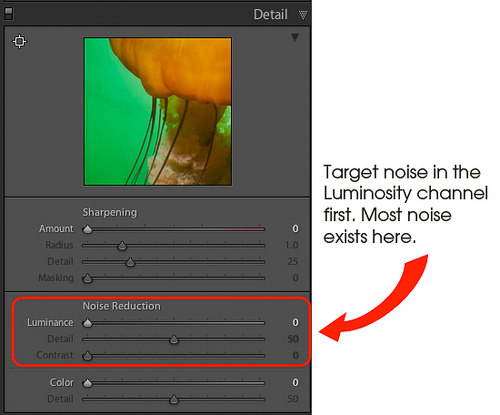Click the Sharpening Detail slider handle

(130, 262)
